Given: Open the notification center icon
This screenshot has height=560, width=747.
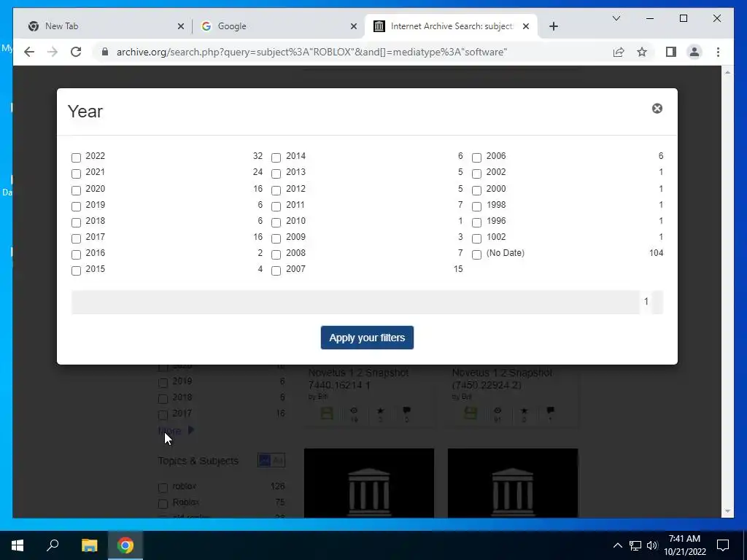Looking at the screenshot, I should [x=723, y=545].
